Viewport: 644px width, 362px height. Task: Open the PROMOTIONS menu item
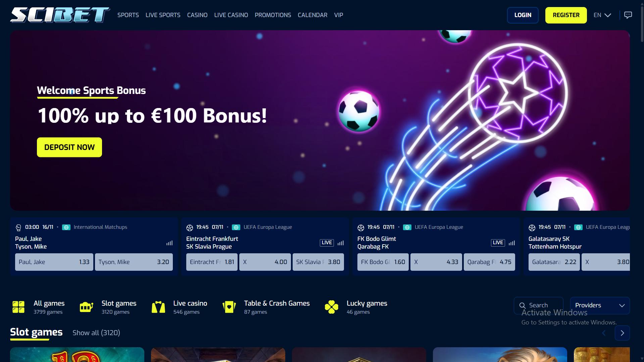pyautogui.click(x=273, y=15)
